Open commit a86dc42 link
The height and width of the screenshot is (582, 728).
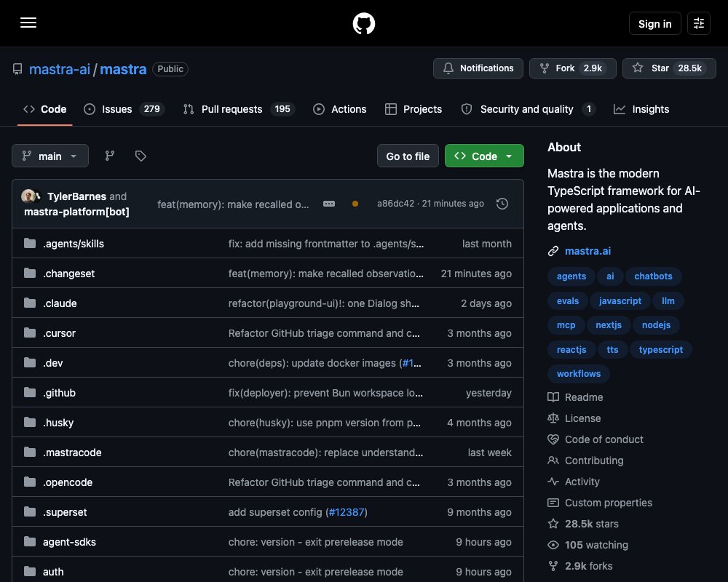click(395, 203)
